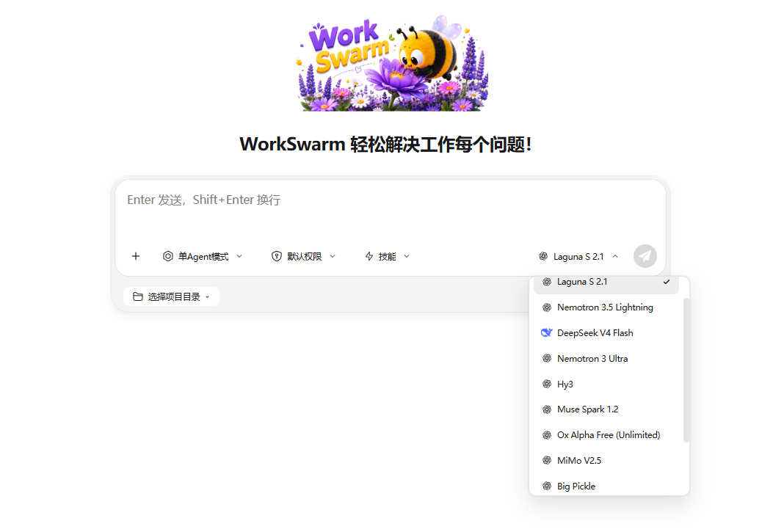Click the folder icon for project directory
This screenshot has width=762, height=532.
pyautogui.click(x=138, y=296)
